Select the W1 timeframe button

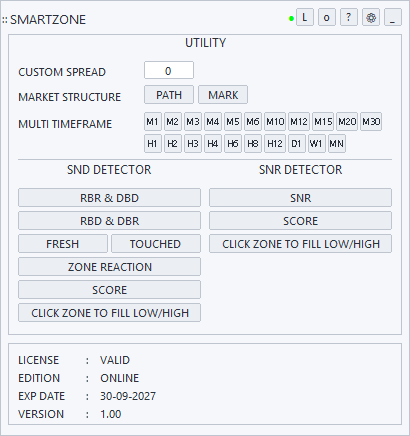(317, 144)
